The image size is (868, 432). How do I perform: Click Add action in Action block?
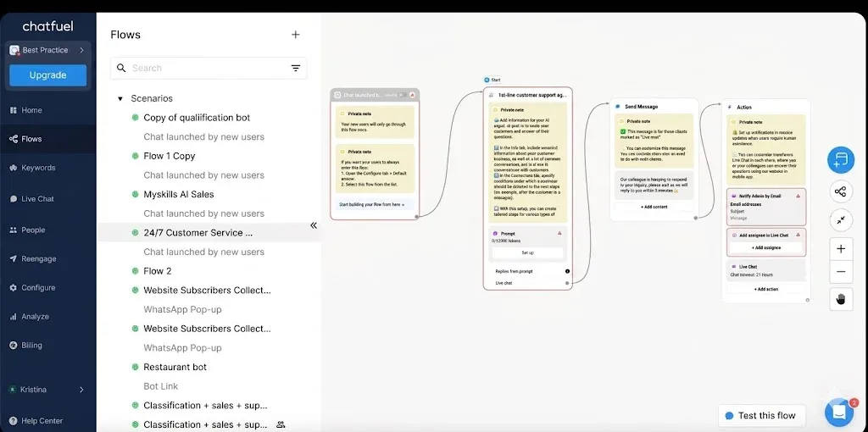(x=766, y=290)
